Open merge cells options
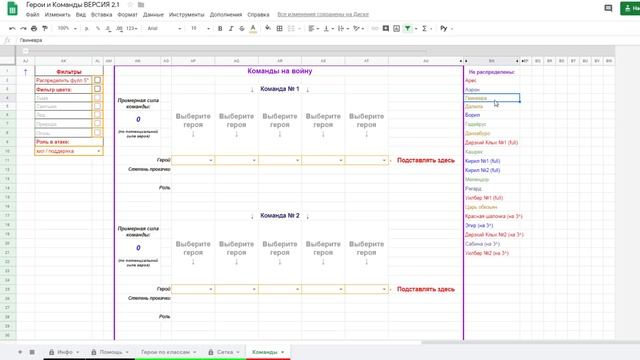 (x=294, y=29)
